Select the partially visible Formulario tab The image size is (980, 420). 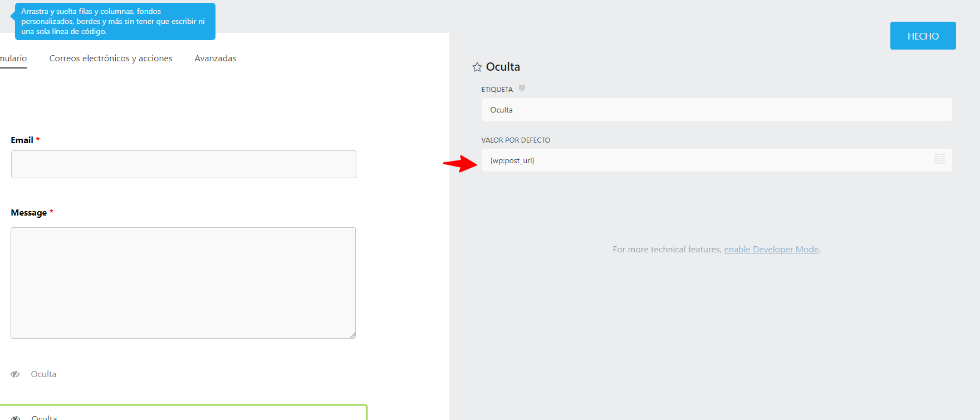pos(13,58)
